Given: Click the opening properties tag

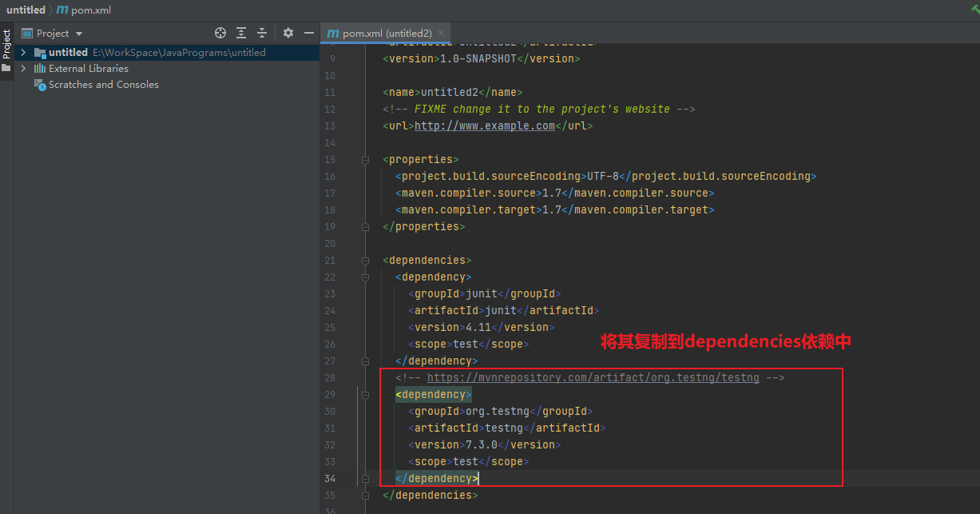Looking at the screenshot, I should (x=421, y=160).
